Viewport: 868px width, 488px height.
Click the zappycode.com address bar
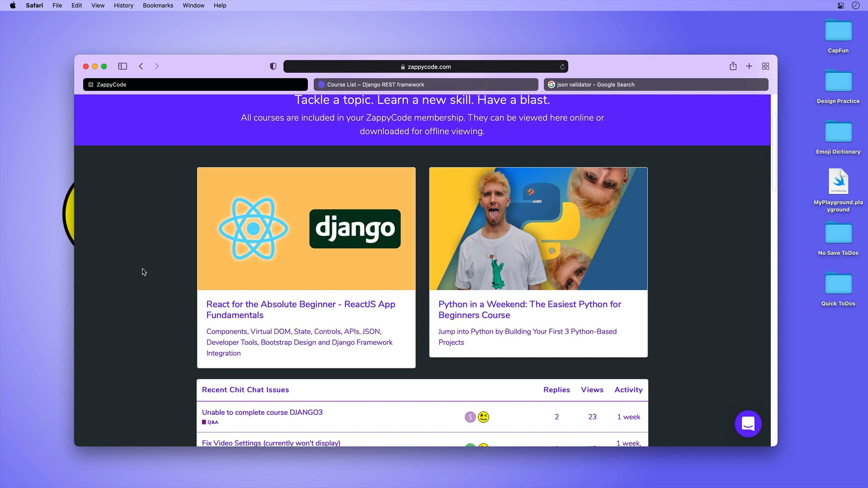point(425,66)
